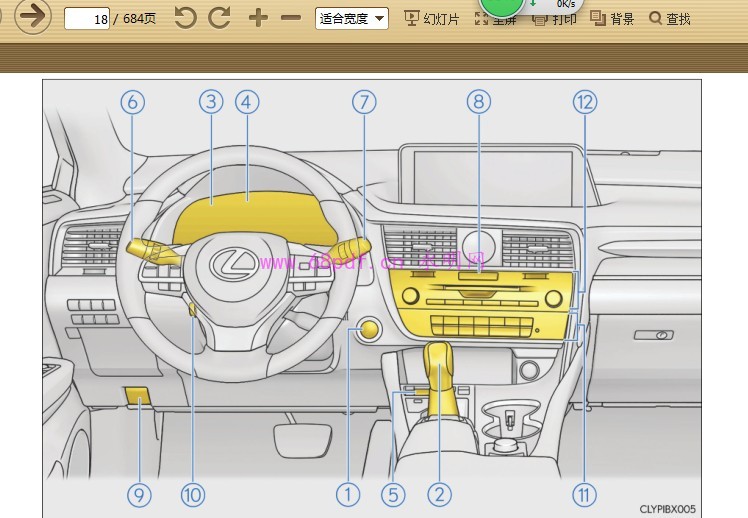Rotate page counterclockwise
Screen dimensions: 748x518
coord(185,18)
